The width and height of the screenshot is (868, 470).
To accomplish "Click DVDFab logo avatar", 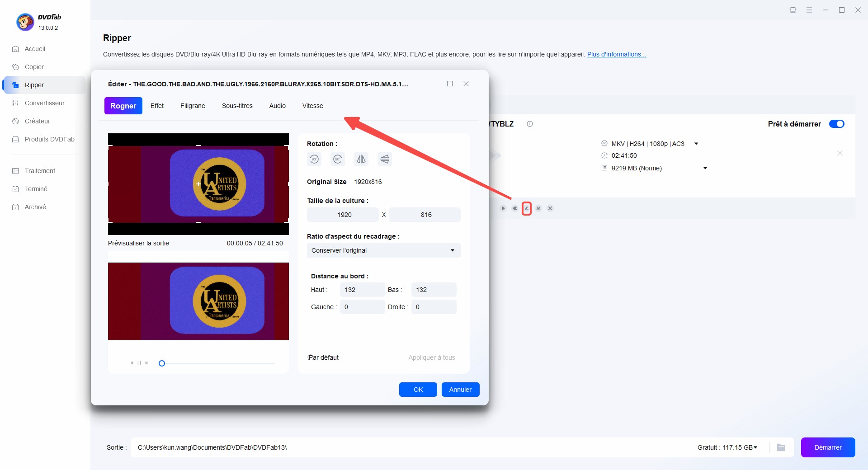I will pos(25,22).
